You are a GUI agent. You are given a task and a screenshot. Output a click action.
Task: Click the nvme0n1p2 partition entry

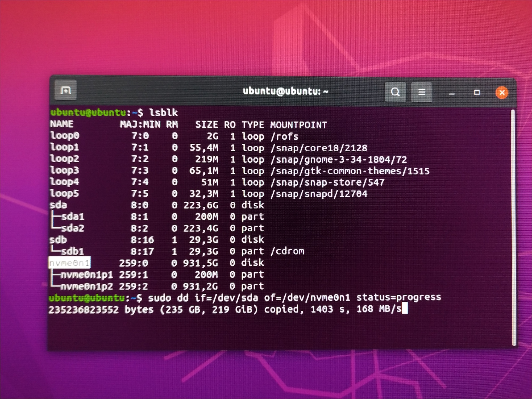pyautogui.click(x=86, y=286)
